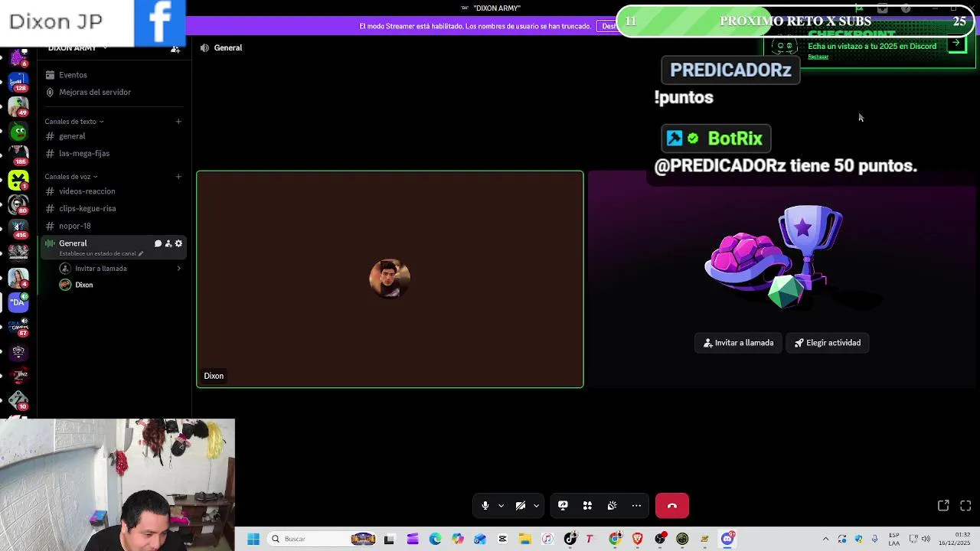Open the clips-kegue-risa channel
The height and width of the screenshot is (551, 980).
87,208
